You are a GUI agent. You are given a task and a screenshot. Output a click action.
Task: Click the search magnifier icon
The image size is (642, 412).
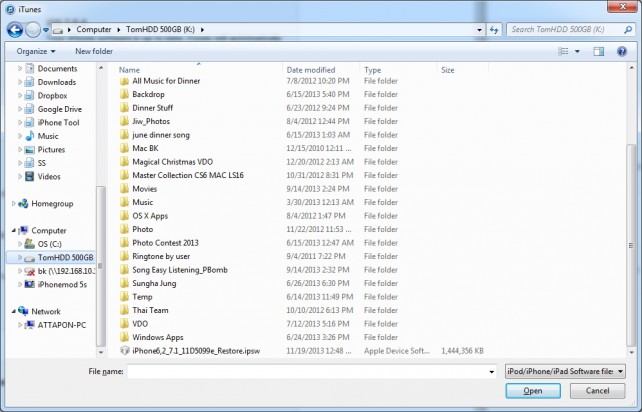628,29
